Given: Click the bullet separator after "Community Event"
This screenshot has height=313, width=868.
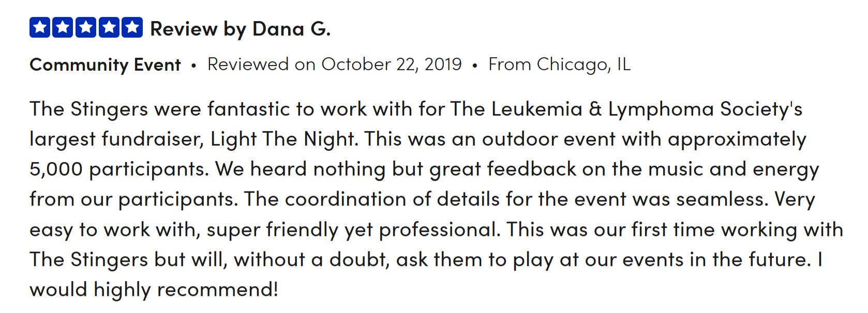Looking at the screenshot, I should 194,66.
